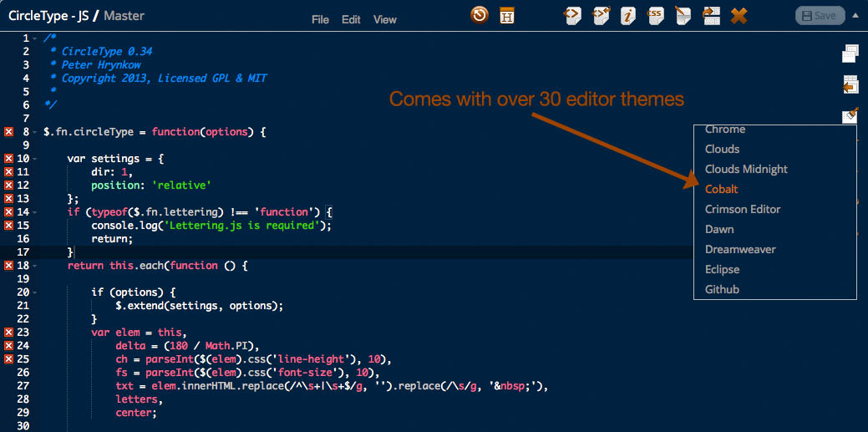Select the Clouds Midnight theme
The height and width of the screenshot is (432, 868).
746,169
